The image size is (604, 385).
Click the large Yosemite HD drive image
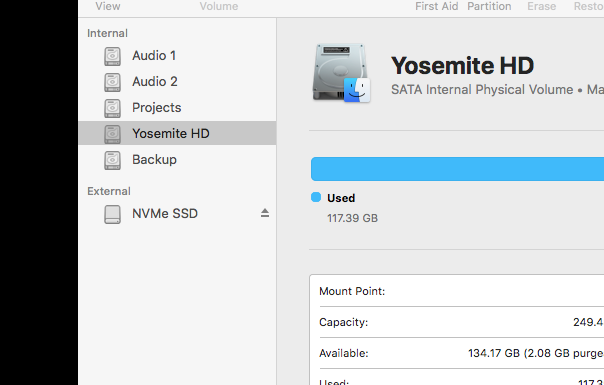point(342,73)
